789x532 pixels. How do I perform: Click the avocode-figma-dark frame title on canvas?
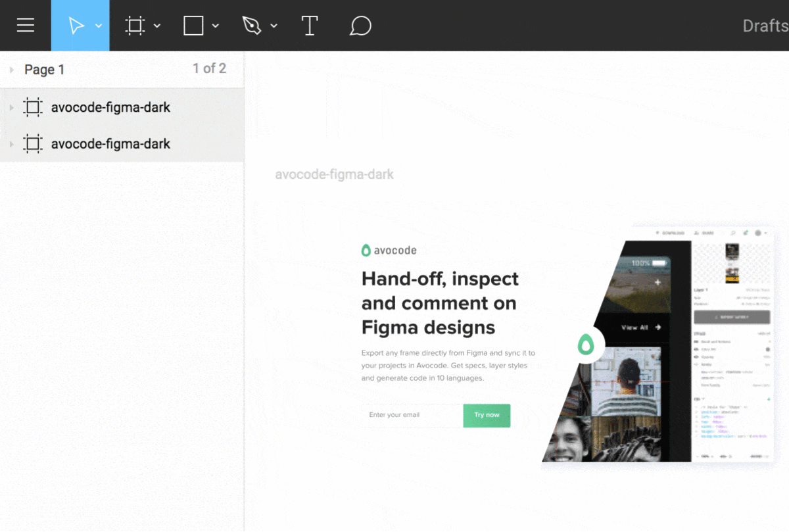point(334,174)
